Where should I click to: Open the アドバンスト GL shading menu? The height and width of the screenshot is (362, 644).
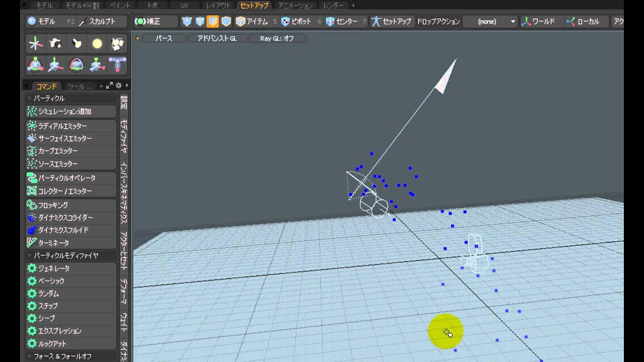[217, 38]
